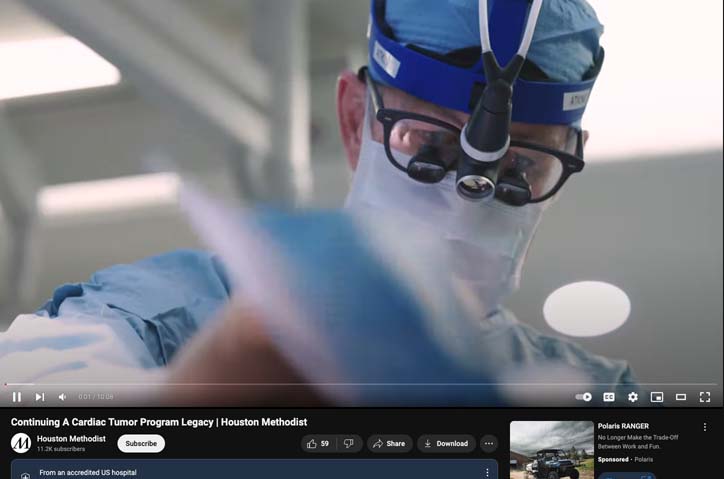724x479 pixels.
Task: Open video settings gear
Action: 633,397
